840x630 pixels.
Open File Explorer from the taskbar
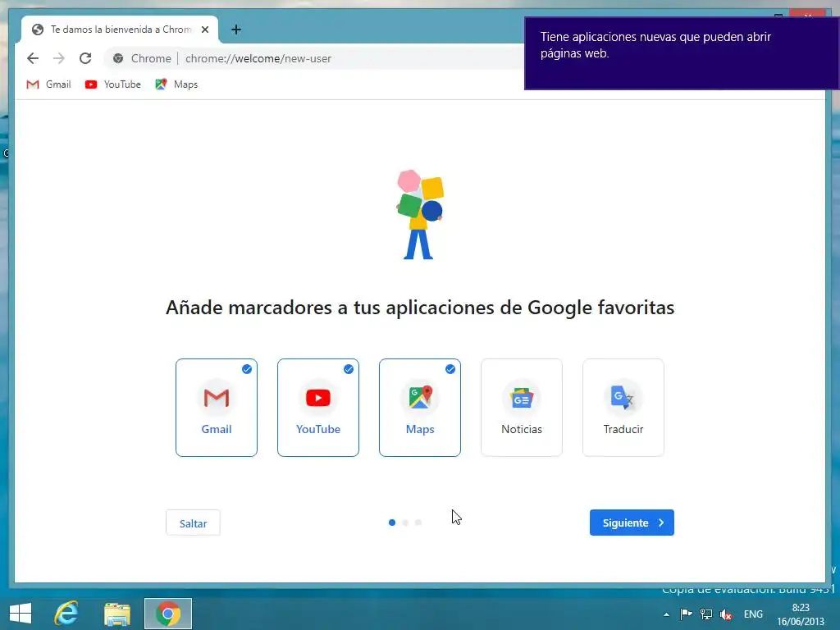[x=117, y=614]
